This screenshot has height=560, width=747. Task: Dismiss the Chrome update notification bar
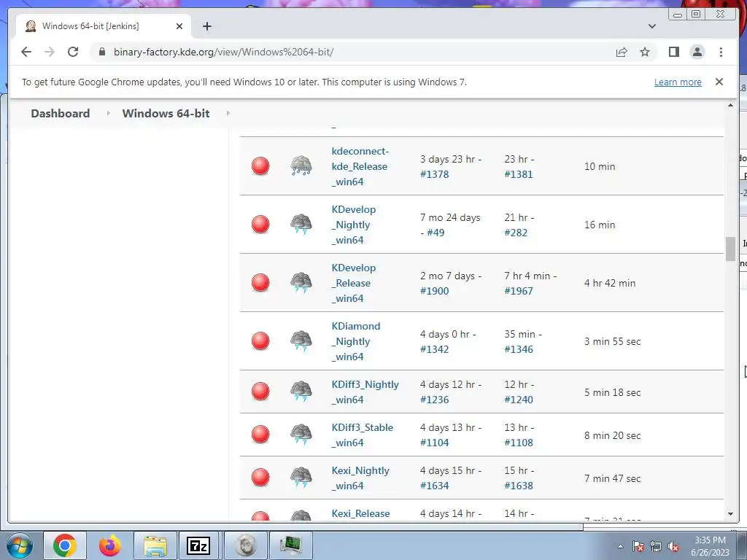pos(719,82)
